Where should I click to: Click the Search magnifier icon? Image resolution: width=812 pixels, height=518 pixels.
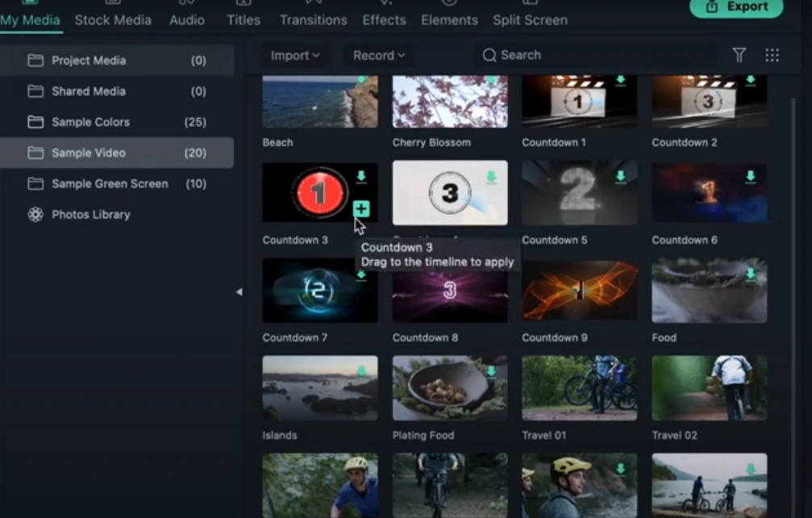489,55
